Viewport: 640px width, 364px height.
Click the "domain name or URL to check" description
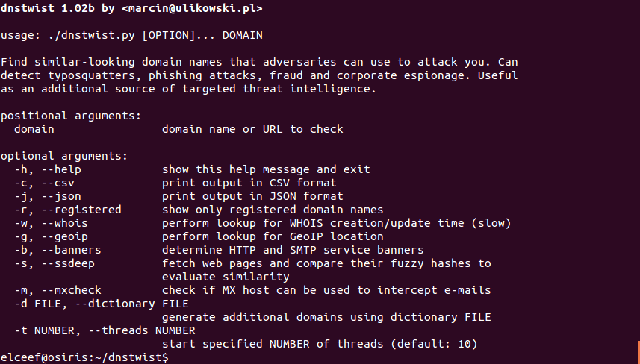click(252, 129)
